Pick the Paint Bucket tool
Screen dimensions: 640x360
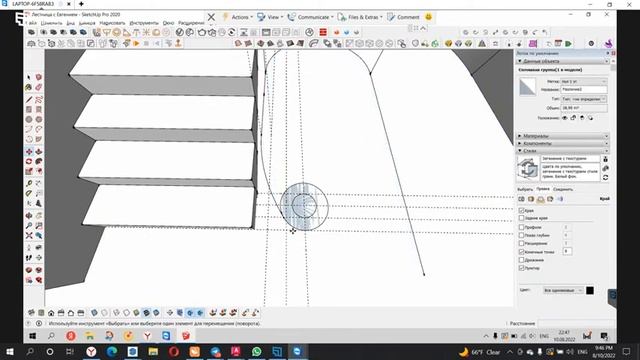click(29, 87)
